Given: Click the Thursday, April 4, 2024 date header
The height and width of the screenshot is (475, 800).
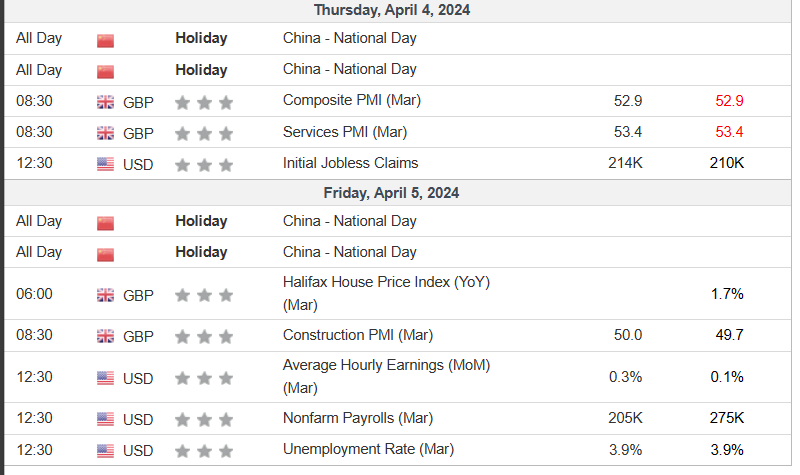Looking at the screenshot, I should pos(392,10).
